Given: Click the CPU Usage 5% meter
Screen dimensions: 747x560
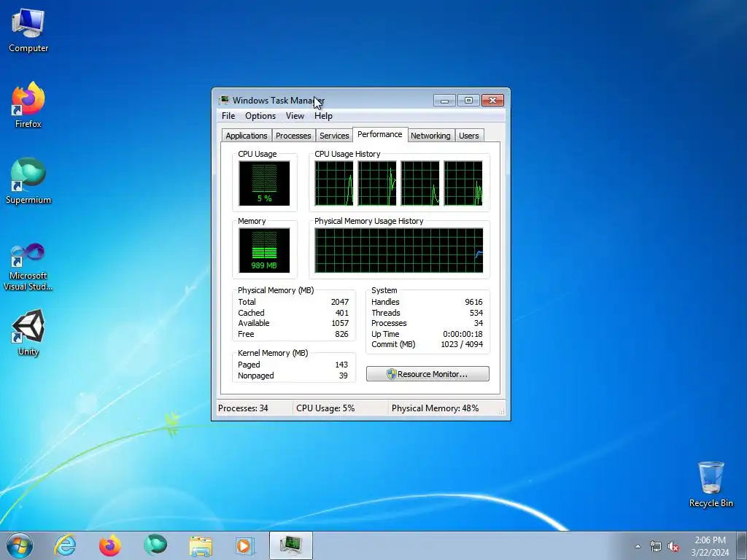Looking at the screenshot, I should pyautogui.click(x=264, y=183).
